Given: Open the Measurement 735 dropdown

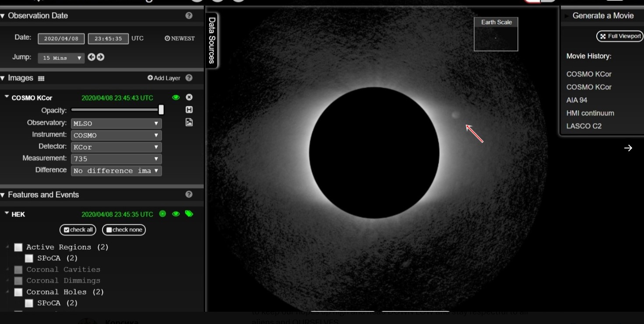Looking at the screenshot, I should pyautogui.click(x=116, y=159).
